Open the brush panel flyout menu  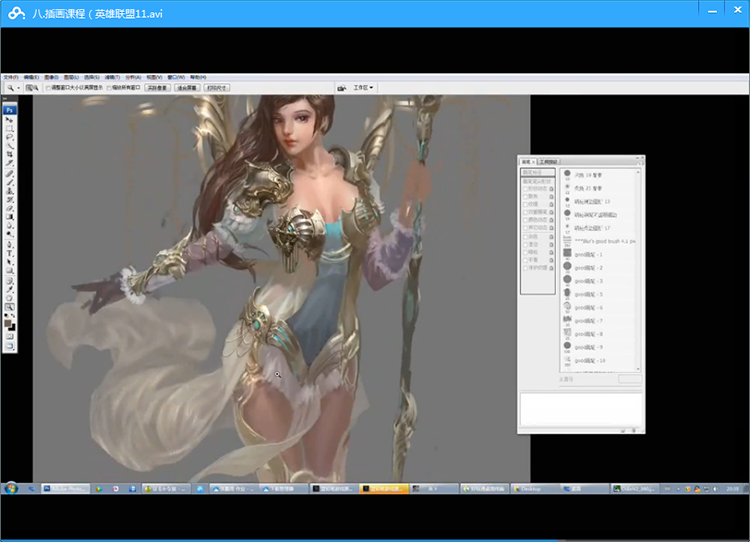pos(640,163)
